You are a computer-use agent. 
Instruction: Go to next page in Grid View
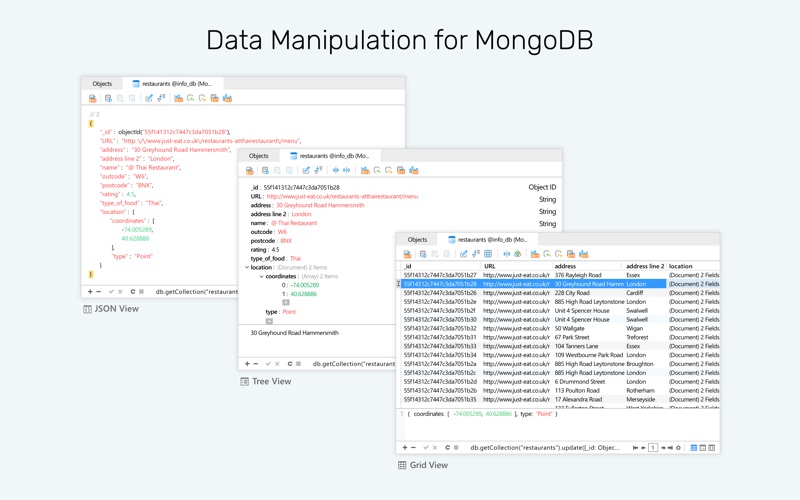tap(663, 448)
